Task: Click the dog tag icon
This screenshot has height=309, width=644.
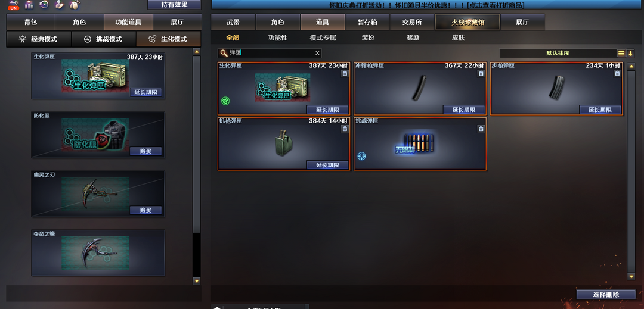Action: click(x=75, y=5)
